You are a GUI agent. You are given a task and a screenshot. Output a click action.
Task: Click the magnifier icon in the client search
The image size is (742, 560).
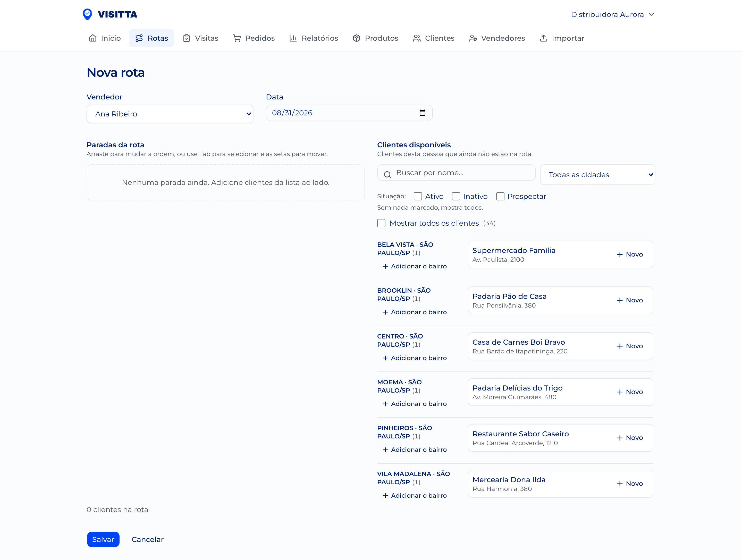[x=387, y=175]
